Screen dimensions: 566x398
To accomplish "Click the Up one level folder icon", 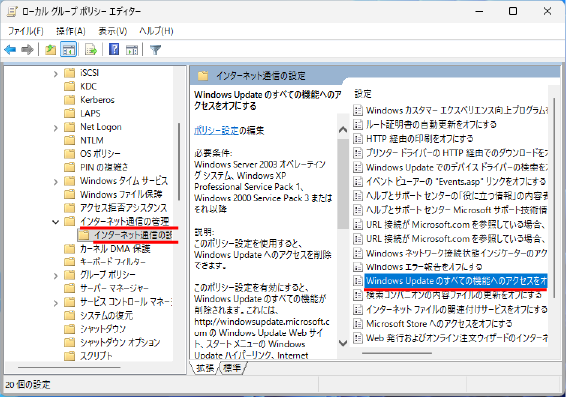I will [50, 49].
